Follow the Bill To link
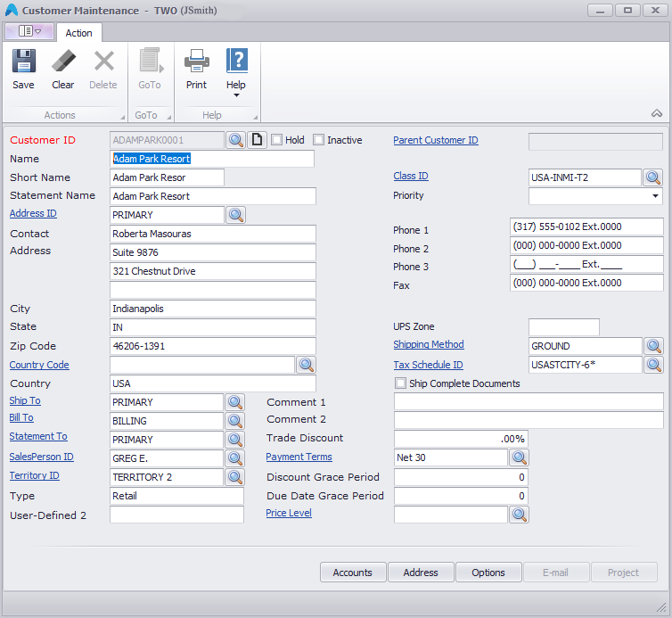This screenshot has height=618, width=672. 21,417
